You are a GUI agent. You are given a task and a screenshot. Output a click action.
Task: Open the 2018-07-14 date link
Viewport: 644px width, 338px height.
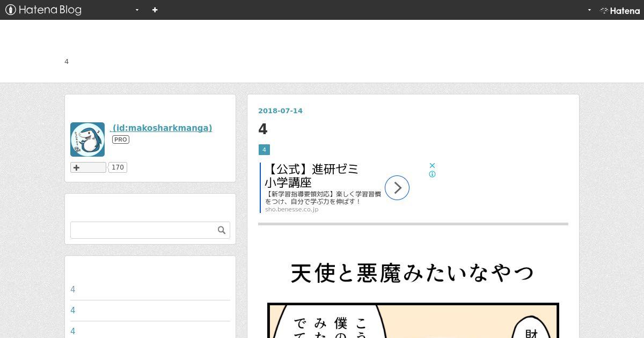click(x=280, y=111)
